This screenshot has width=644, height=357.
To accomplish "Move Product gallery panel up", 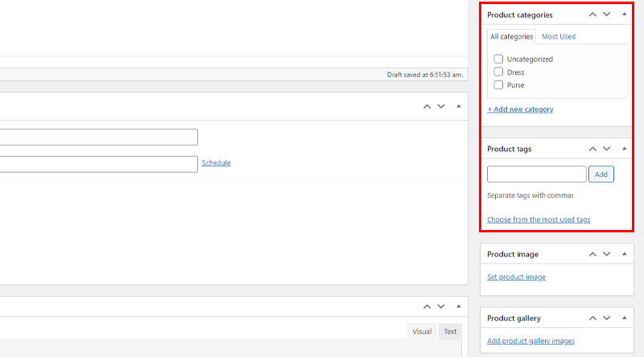I will [x=592, y=318].
